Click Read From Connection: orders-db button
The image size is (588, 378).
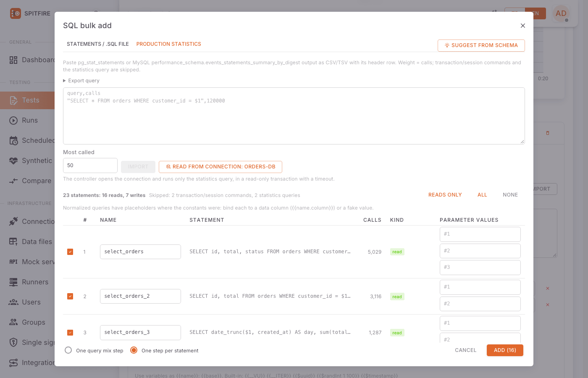(220, 167)
